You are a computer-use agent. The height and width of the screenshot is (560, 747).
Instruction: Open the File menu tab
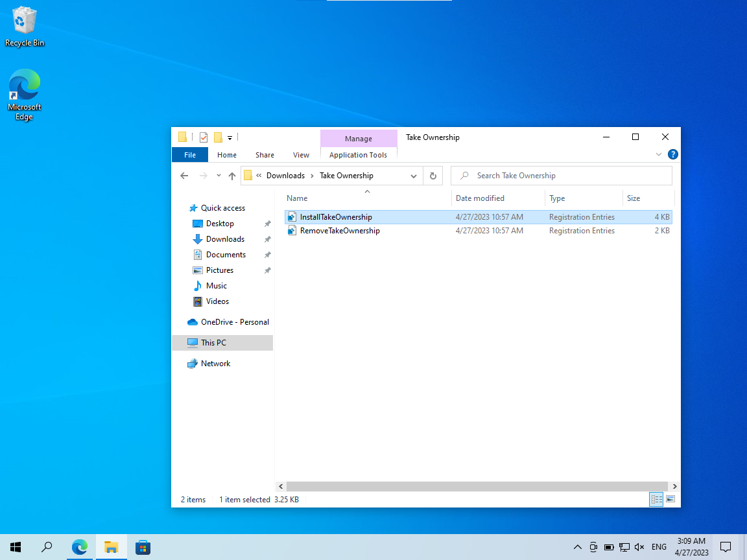(189, 155)
